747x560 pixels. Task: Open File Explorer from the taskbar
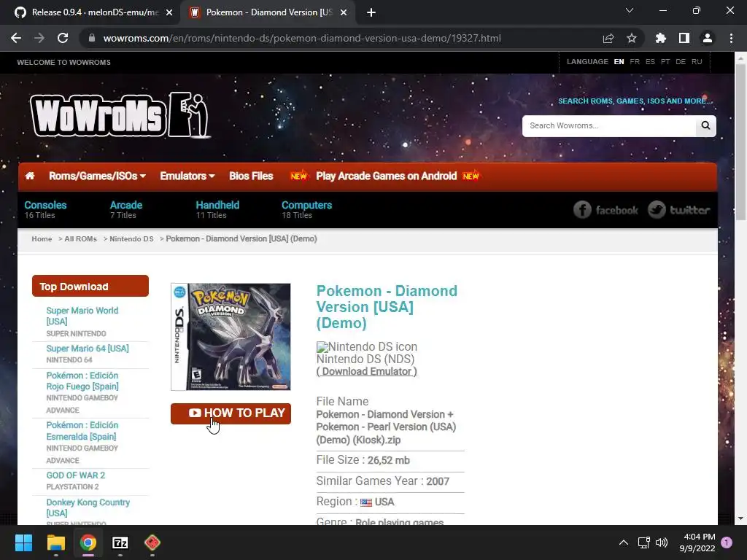pos(55,542)
